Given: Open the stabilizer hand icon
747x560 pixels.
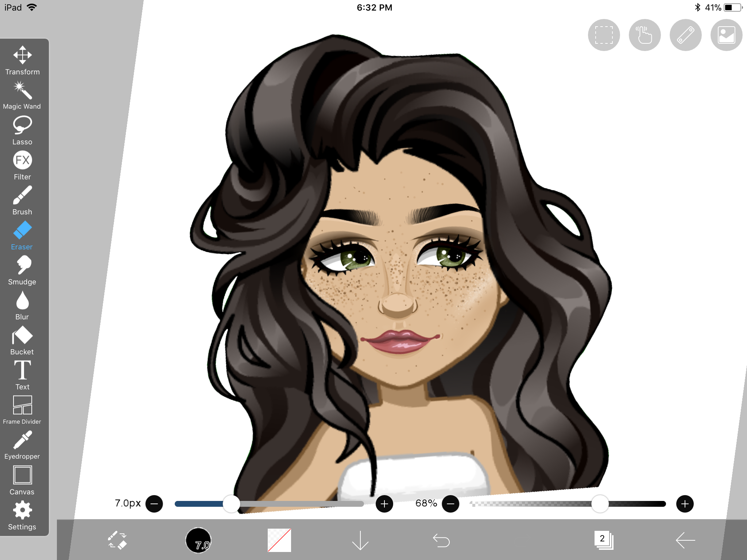Looking at the screenshot, I should coord(645,35).
